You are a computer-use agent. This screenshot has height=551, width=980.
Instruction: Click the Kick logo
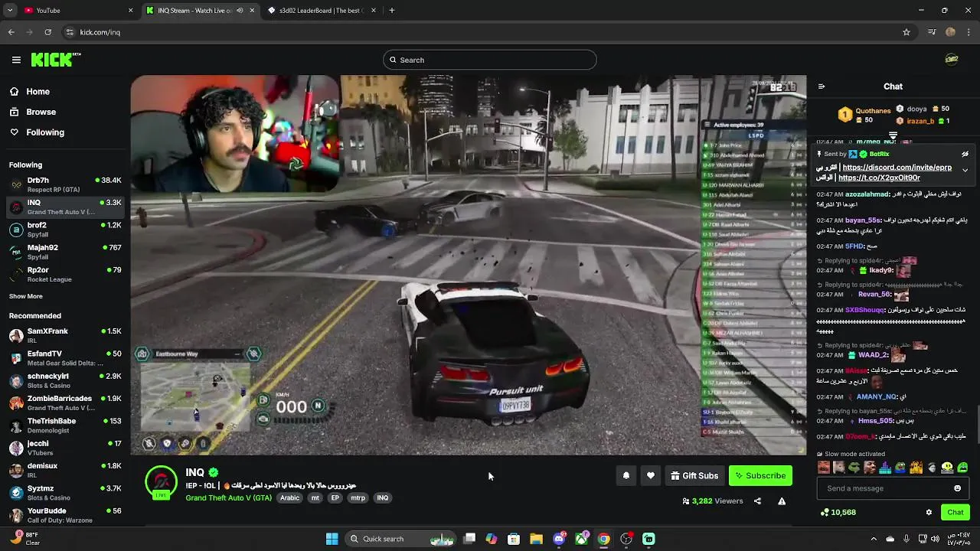[56, 60]
